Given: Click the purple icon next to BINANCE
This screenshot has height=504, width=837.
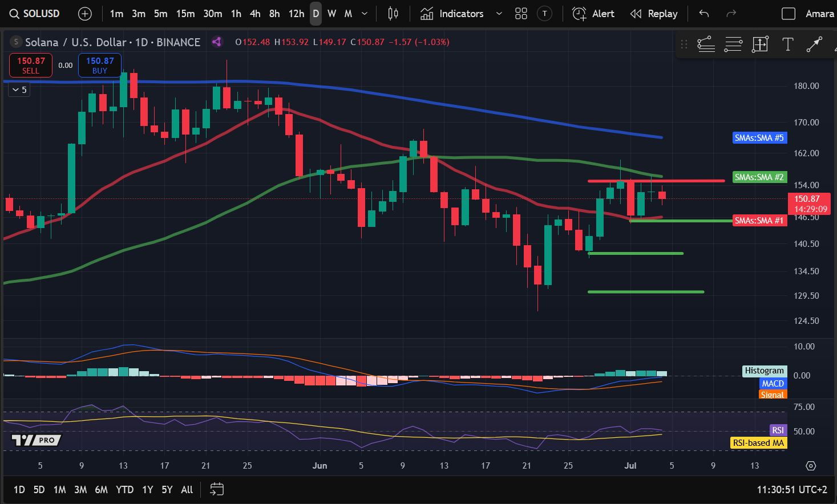Looking at the screenshot, I should point(217,42).
